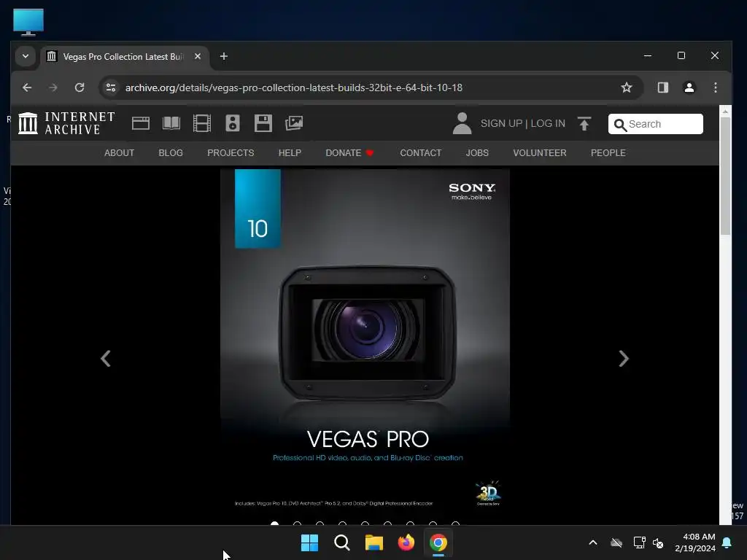Open the Web (Wayback) media icon
The width and height of the screenshot is (747, 560).
tap(141, 123)
